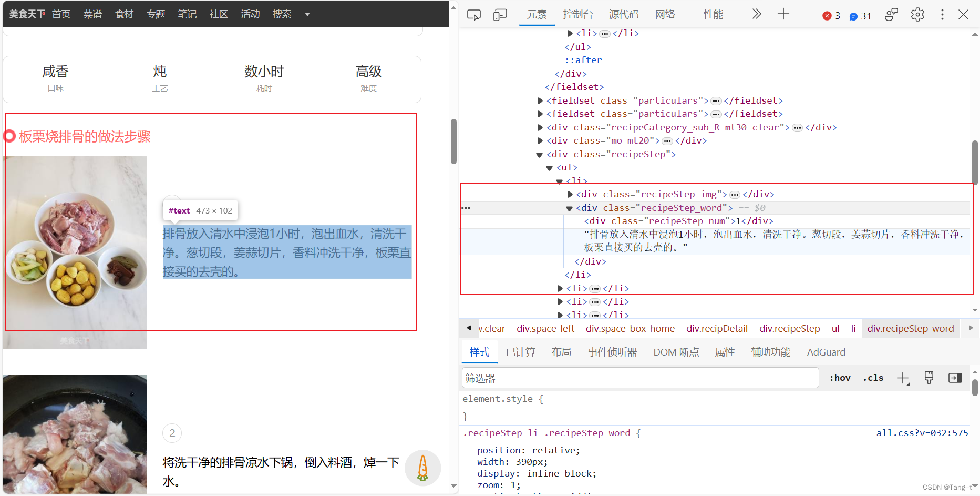Screen dimensions: 980x496
Task: Click the send feedback person icon
Action: [891, 14]
